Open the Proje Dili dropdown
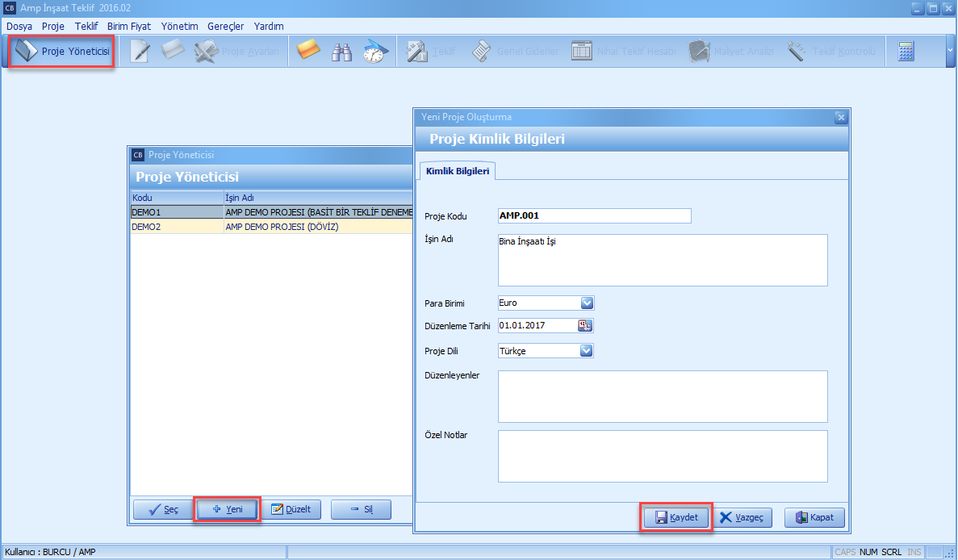958x560 pixels. click(587, 351)
